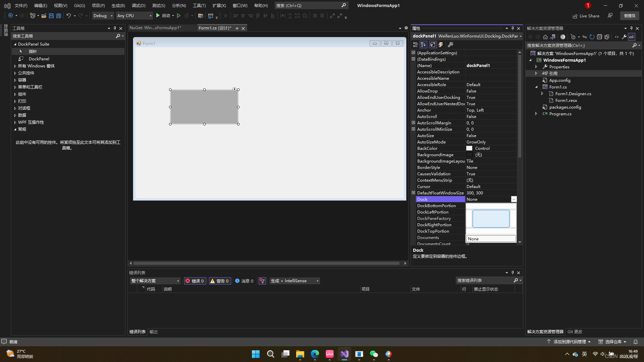Toggle the Warnings 0 filter button
The height and width of the screenshot is (362, 644).
click(220, 281)
